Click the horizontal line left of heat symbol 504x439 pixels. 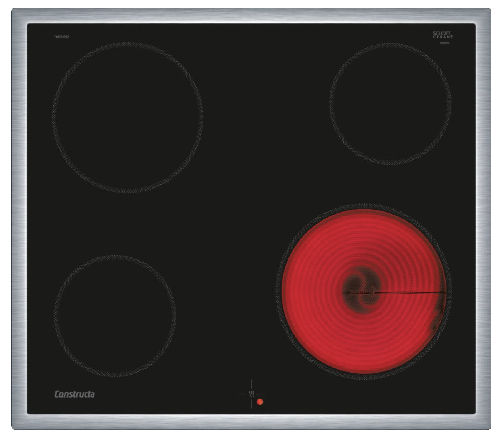[242, 394]
